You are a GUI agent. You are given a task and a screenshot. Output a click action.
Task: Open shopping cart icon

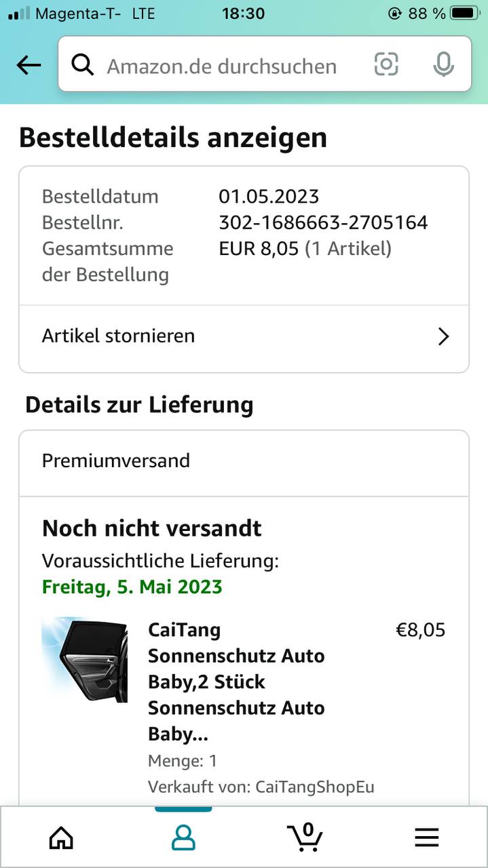(304, 837)
